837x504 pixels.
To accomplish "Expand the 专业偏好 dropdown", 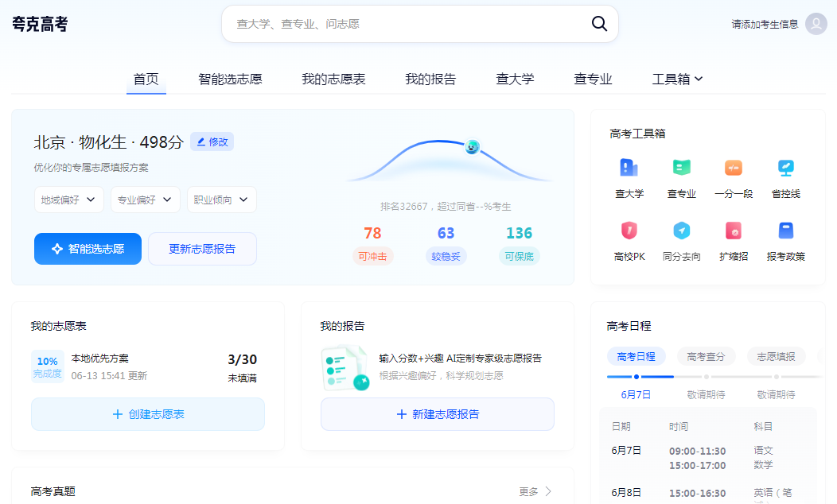I will 145,200.
